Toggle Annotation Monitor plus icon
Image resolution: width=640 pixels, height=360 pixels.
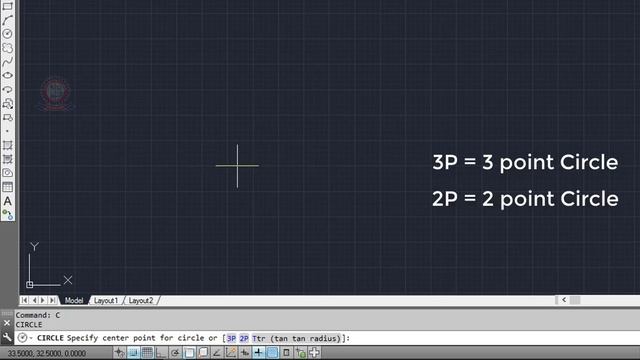tap(314, 352)
